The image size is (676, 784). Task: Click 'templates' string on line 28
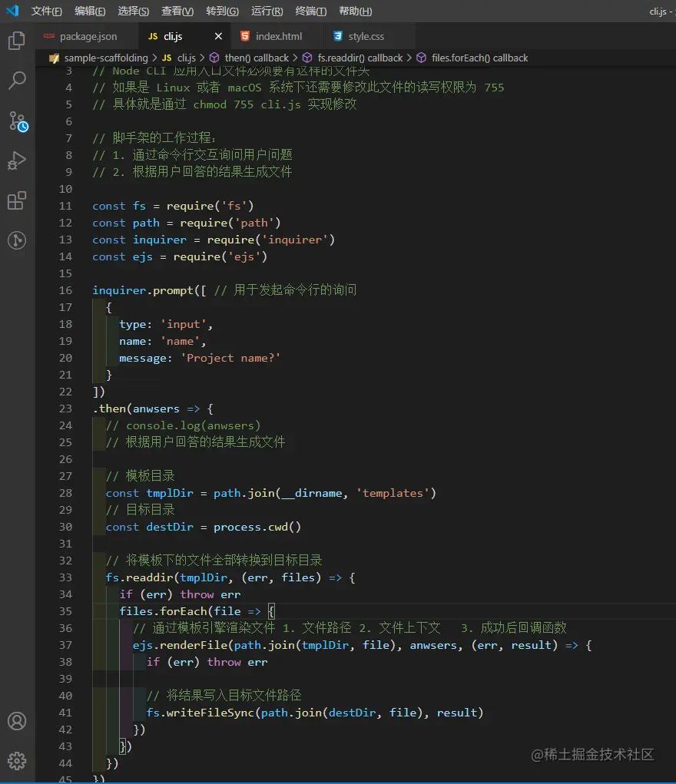click(393, 493)
